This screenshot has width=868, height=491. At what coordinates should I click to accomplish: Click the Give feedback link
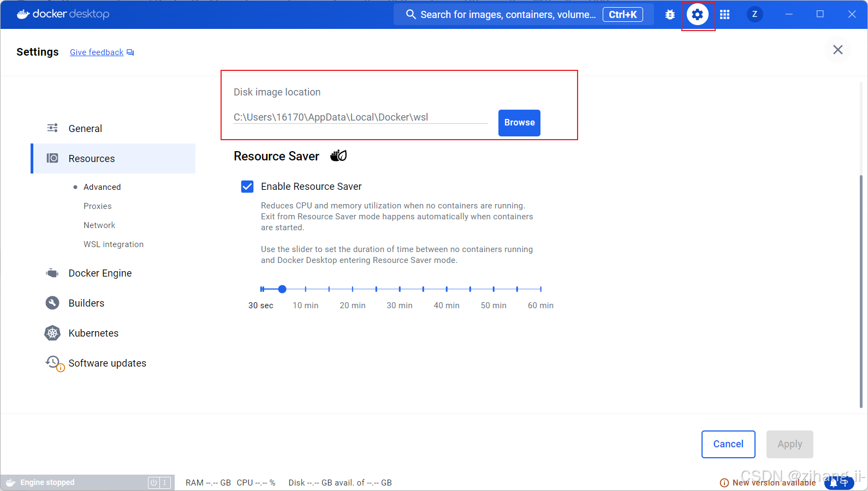click(x=97, y=52)
